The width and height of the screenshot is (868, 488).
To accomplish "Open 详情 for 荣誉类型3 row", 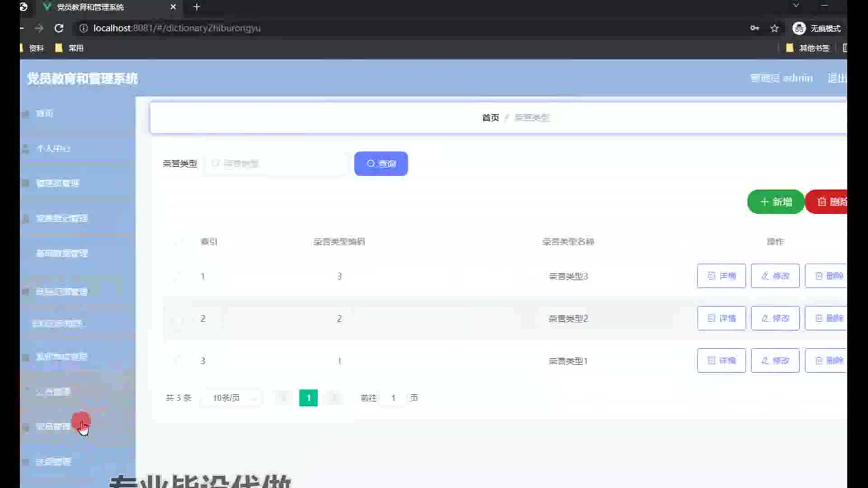I will [x=721, y=276].
